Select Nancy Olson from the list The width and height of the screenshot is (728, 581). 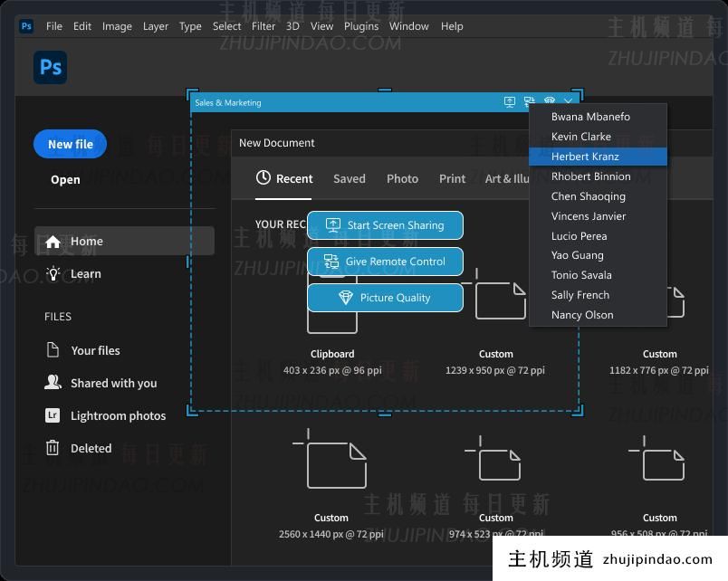(598, 315)
